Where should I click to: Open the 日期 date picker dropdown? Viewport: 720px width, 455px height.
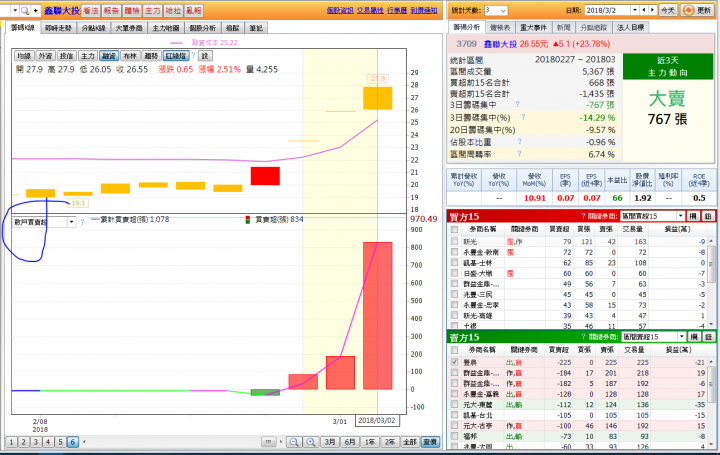[x=635, y=10]
